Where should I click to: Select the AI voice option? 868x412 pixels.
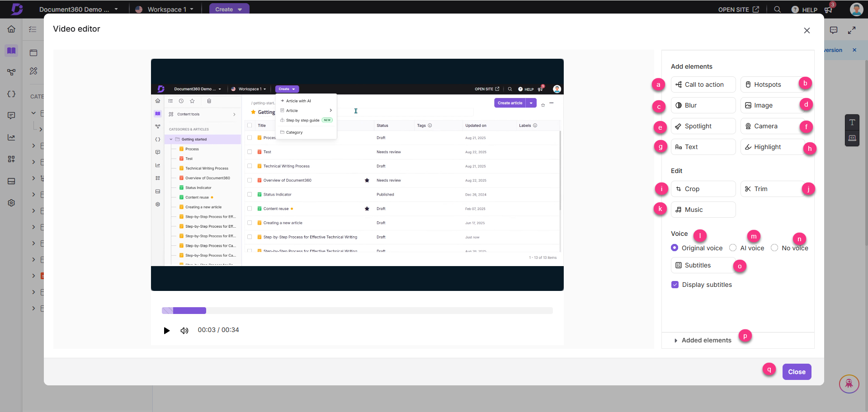point(747,248)
